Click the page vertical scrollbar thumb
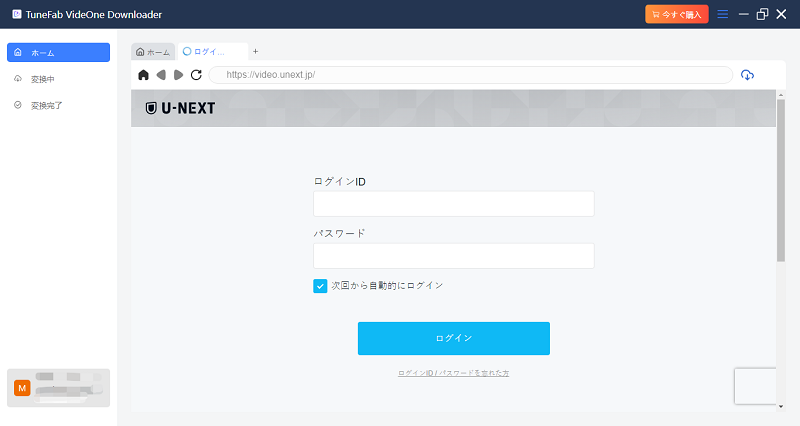The width and height of the screenshot is (800, 426). click(x=781, y=181)
